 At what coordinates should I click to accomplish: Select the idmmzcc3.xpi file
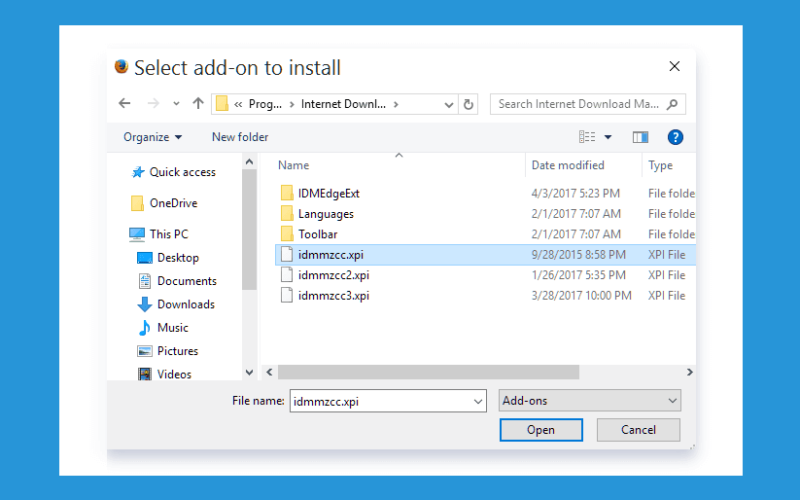(x=333, y=295)
